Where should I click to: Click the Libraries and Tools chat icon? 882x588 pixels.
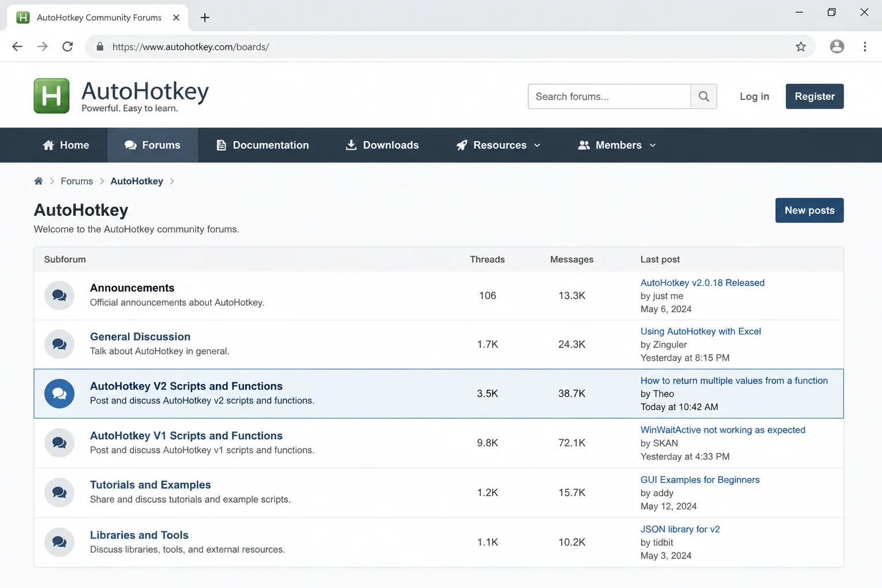click(x=59, y=542)
